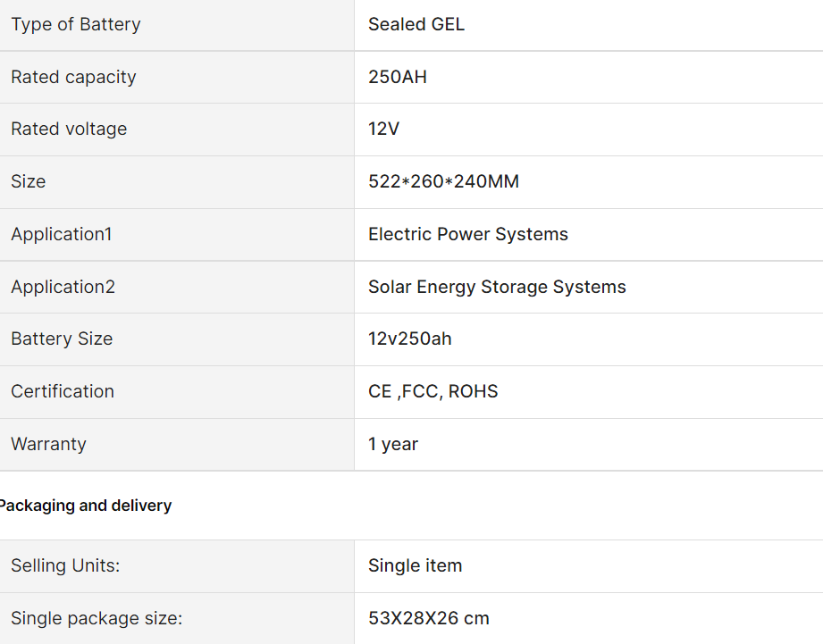Select Electric Power Systems text

point(468,234)
